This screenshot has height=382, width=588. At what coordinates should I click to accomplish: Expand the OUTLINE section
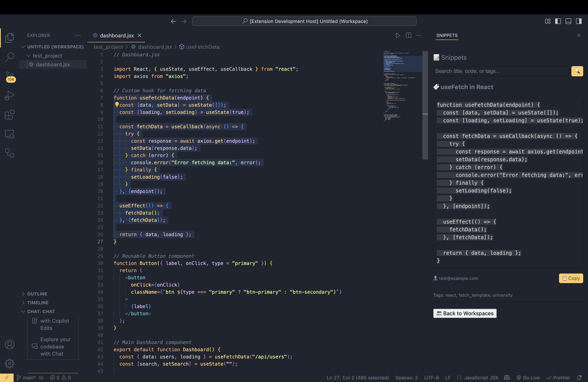click(x=37, y=294)
